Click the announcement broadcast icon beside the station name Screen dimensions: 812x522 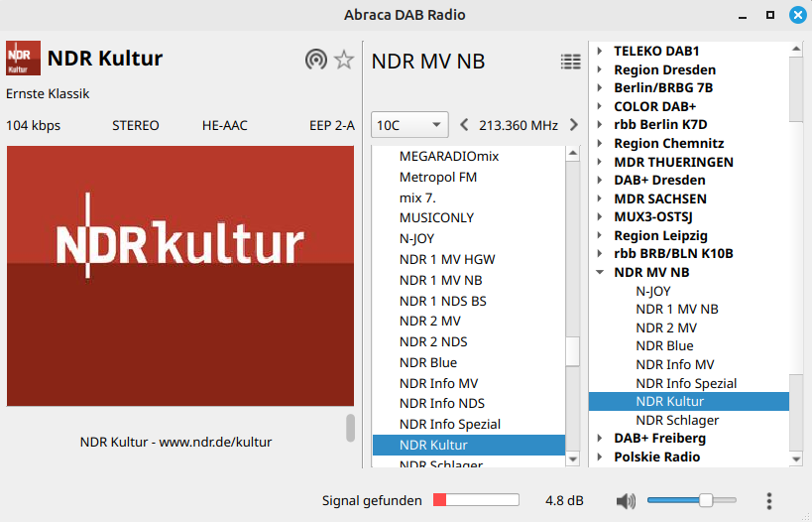(x=315, y=60)
